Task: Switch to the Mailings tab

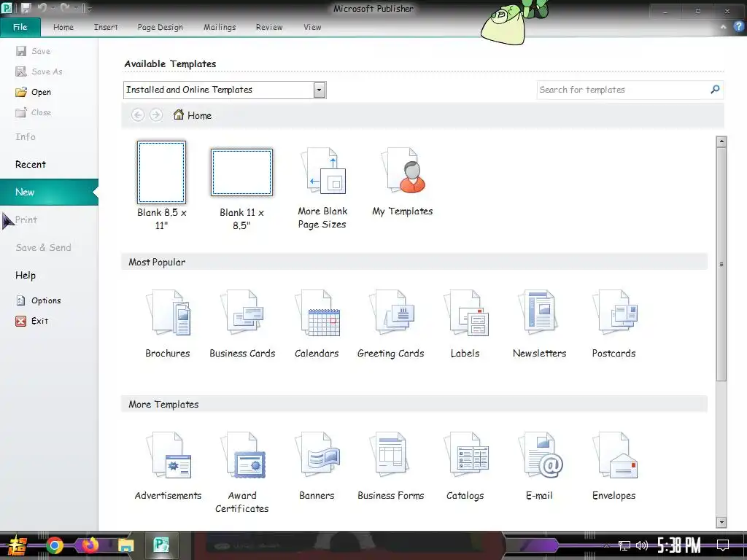Action: click(220, 27)
